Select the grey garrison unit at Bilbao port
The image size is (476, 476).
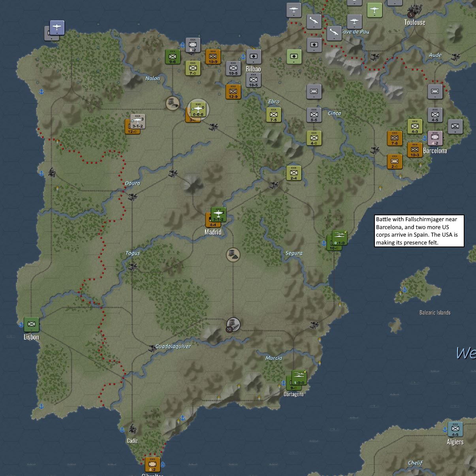coord(253,56)
